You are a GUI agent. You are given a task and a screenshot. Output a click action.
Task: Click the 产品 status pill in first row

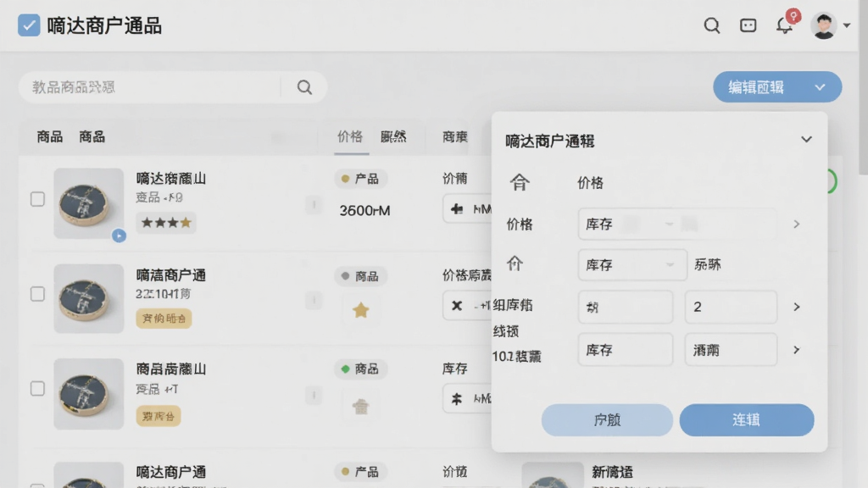click(x=360, y=179)
